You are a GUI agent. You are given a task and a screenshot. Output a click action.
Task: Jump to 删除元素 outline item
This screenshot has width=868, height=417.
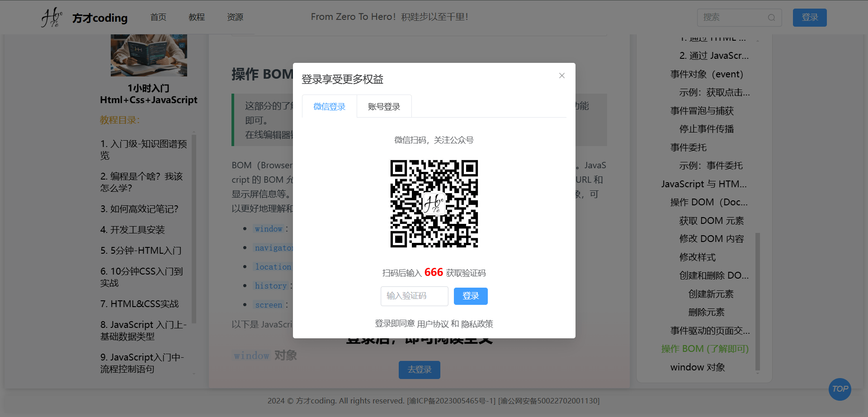706,312
